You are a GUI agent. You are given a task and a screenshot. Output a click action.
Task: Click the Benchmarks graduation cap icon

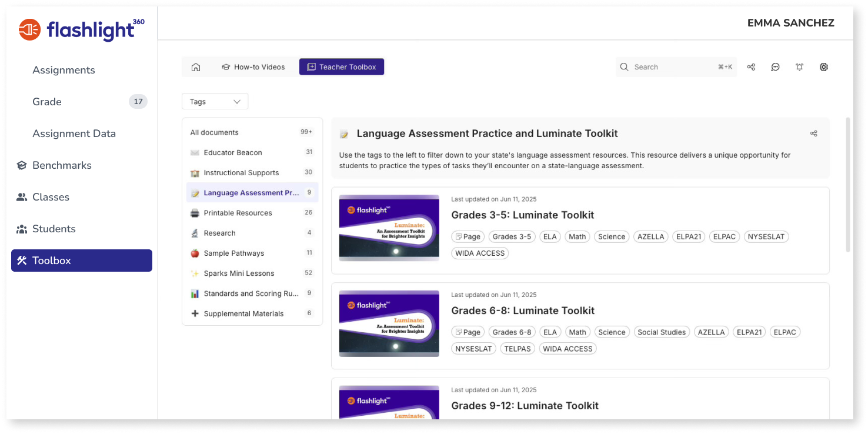point(22,165)
